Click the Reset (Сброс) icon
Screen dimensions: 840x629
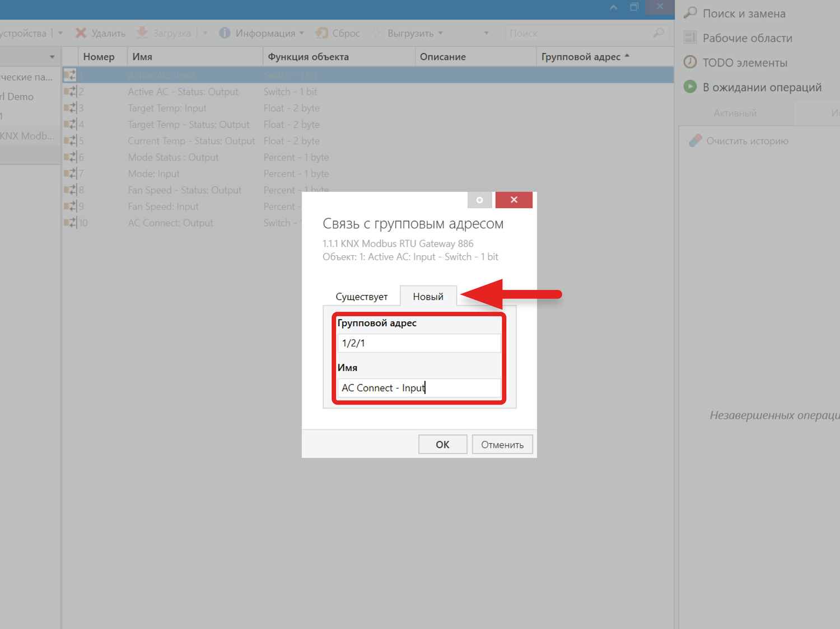321,33
